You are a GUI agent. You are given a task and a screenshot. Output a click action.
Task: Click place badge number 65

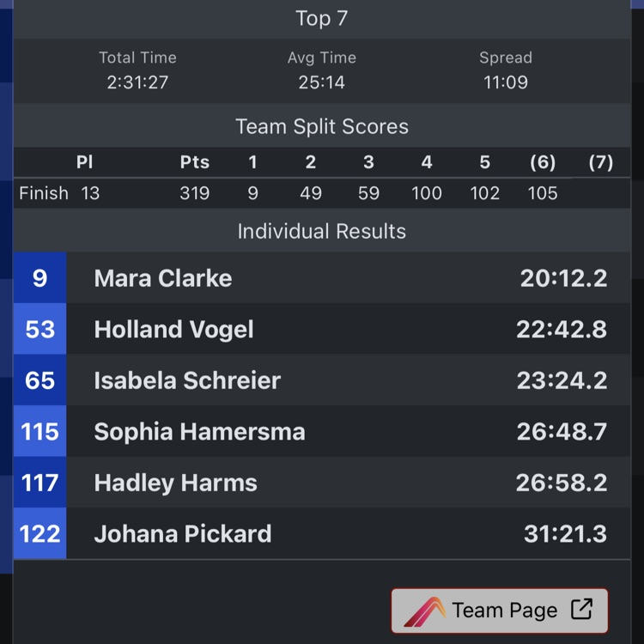click(x=40, y=380)
